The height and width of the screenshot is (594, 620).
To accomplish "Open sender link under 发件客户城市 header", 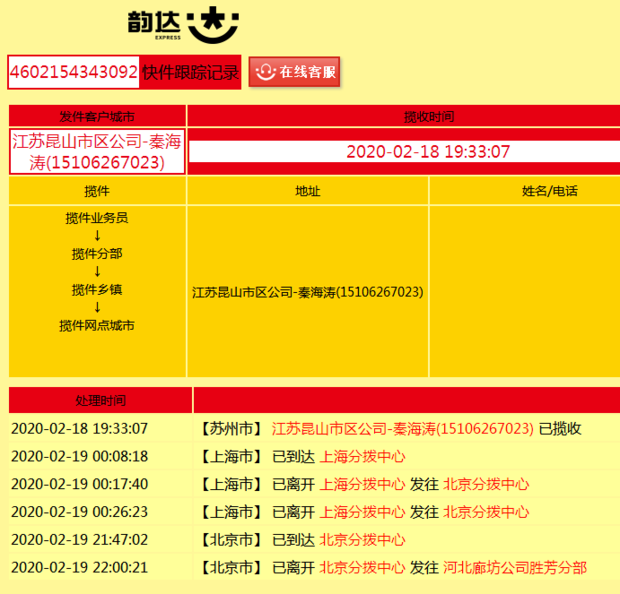I will point(97,151).
